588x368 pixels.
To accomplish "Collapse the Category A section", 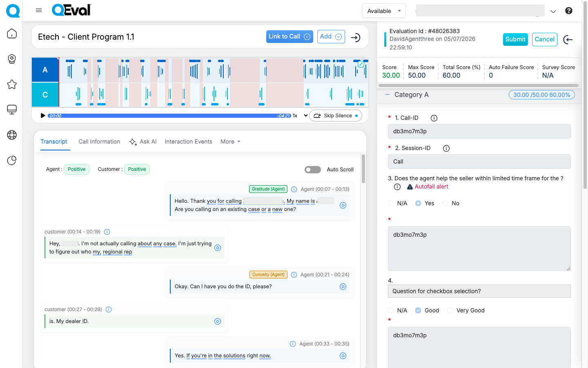I will [388, 94].
